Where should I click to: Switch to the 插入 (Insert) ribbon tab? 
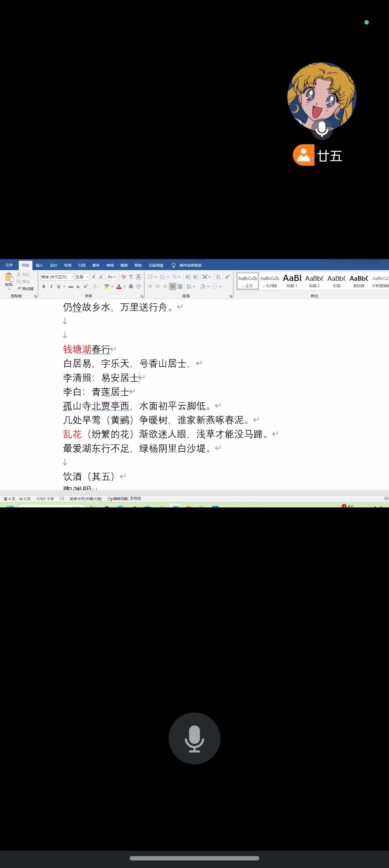pos(39,265)
